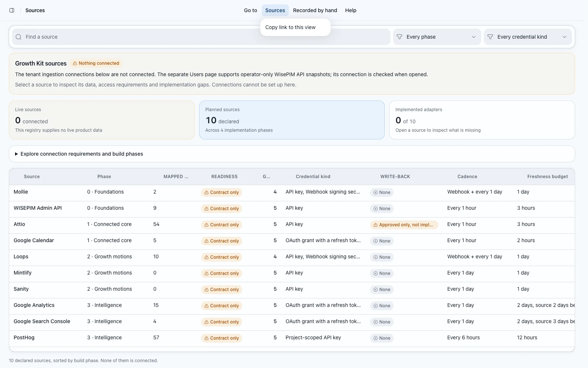This screenshot has width=588, height=368.
Task: Click Google Analytics' None write-back badge
Action: pyautogui.click(x=381, y=306)
